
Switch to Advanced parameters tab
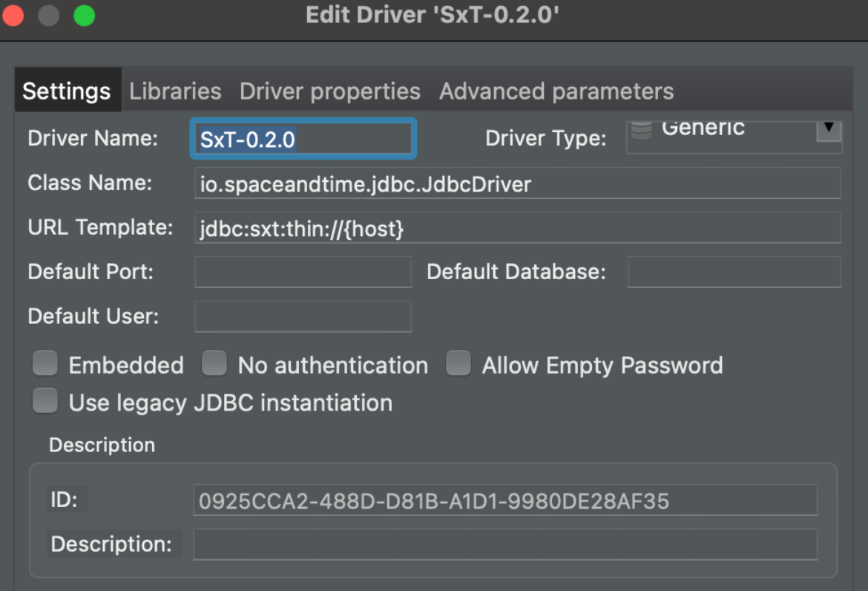coord(556,91)
